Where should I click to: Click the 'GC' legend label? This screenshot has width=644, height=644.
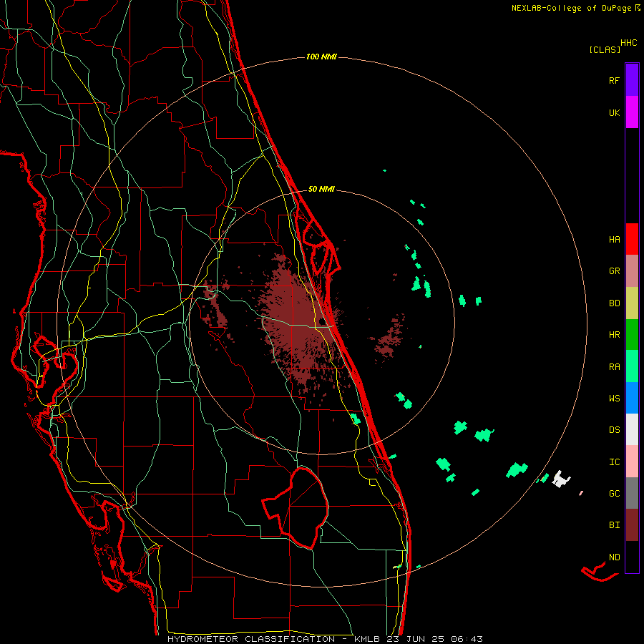tap(615, 494)
